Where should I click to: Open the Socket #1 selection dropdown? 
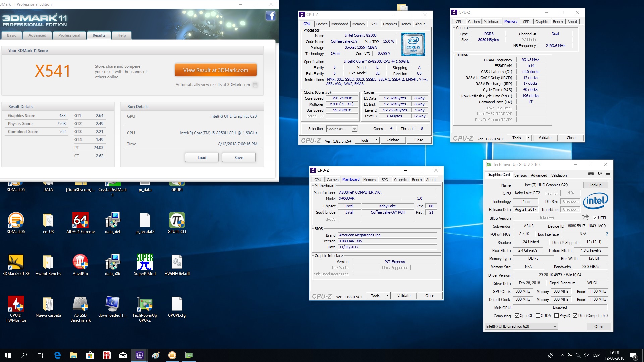click(342, 129)
